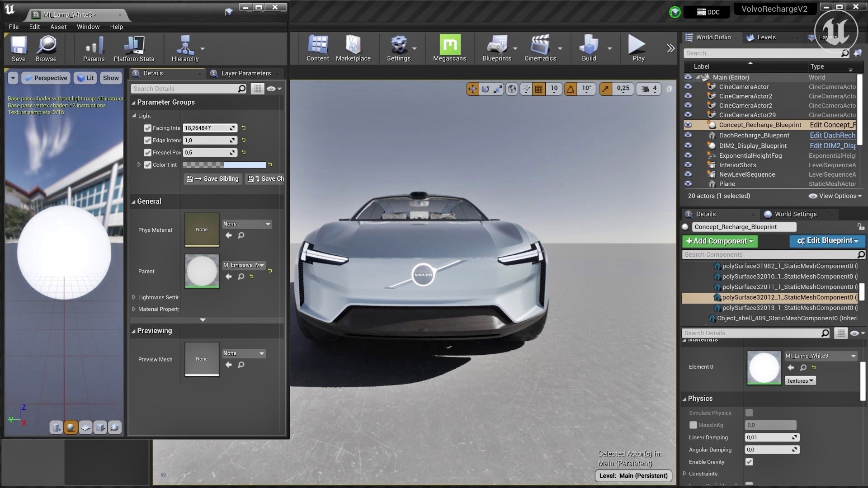Click the Save Sibling button
The height and width of the screenshot is (488, 868).
213,179
